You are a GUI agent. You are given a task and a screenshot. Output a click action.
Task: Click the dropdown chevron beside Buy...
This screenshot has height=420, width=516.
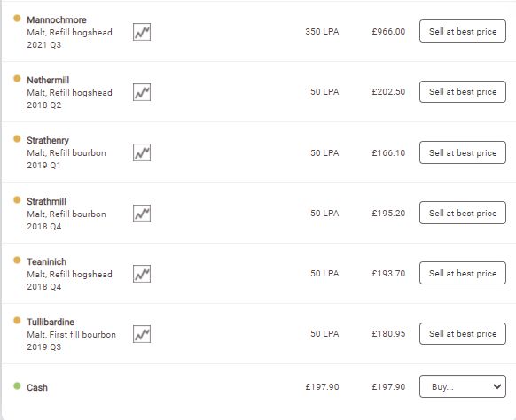(497, 386)
